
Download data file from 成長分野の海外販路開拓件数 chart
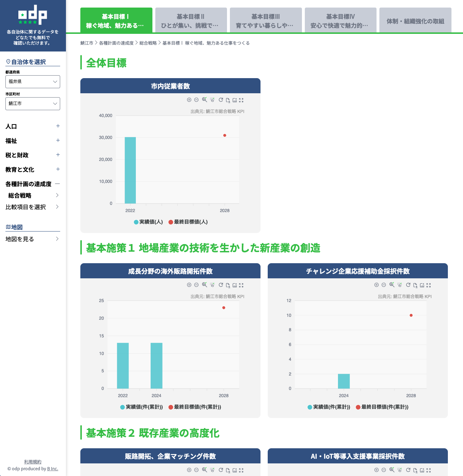click(x=228, y=285)
